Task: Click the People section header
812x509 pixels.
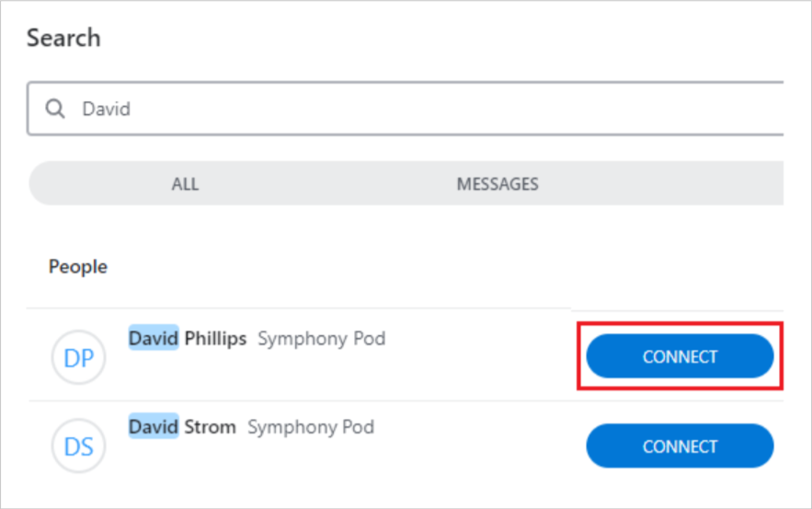Action: click(x=78, y=266)
